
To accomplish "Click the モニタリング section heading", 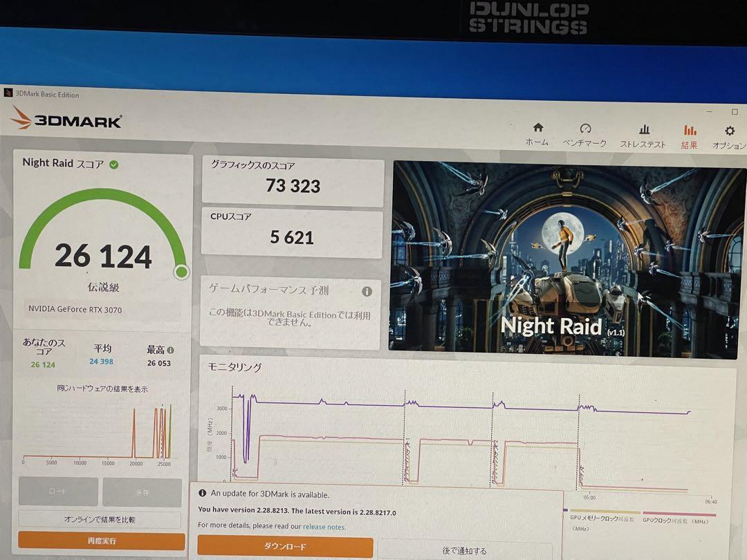I will tap(234, 367).
